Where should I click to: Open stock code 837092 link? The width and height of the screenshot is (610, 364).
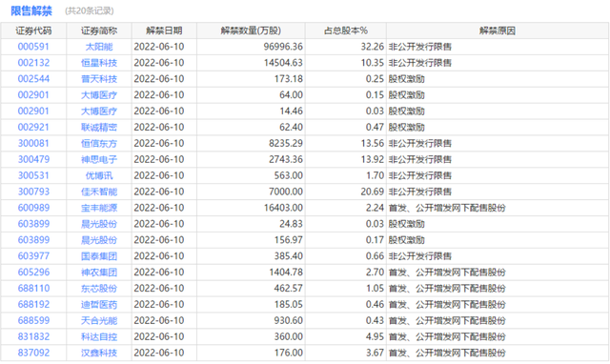tap(33, 354)
